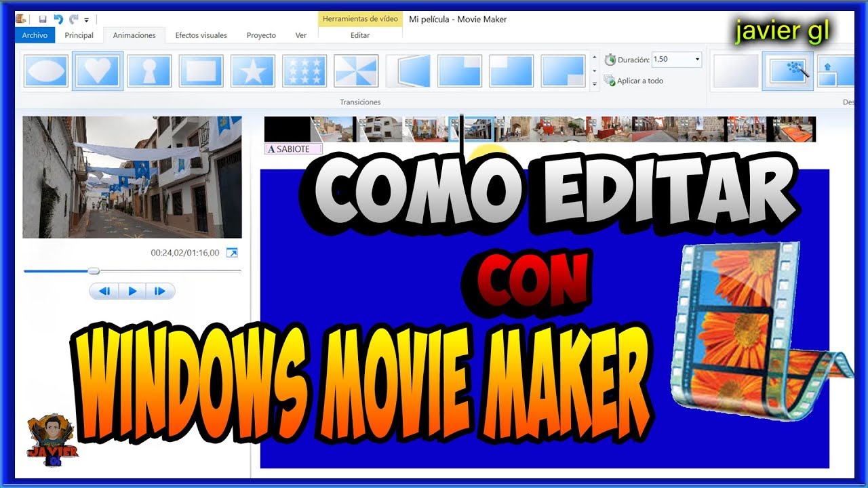868x488 pixels.
Task: Open the Archivo menu
Action: pyautogui.click(x=35, y=35)
